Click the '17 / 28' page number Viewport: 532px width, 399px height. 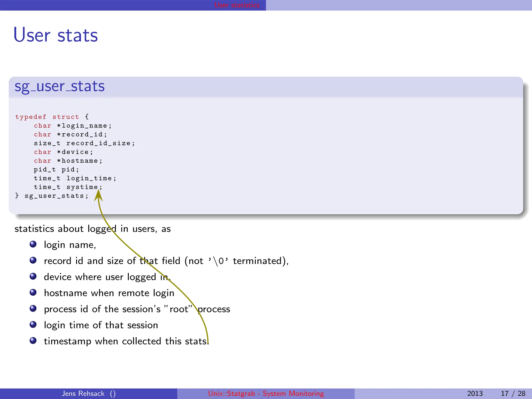[513, 394]
